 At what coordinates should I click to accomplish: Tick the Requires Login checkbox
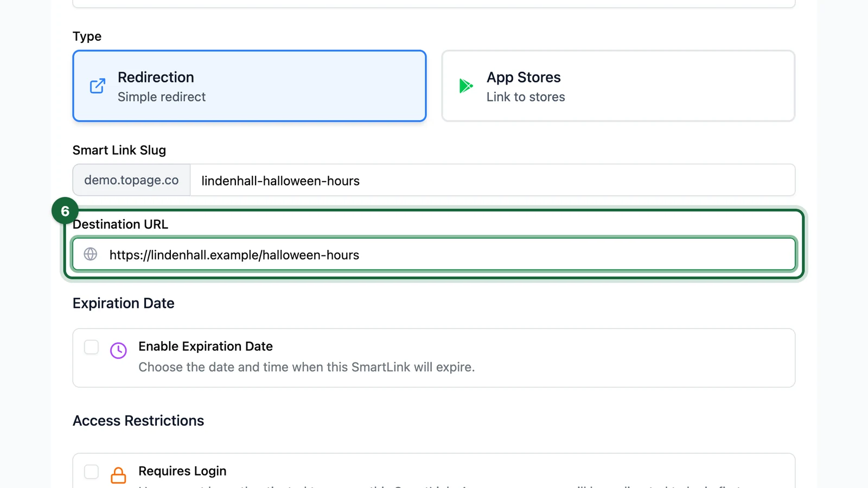click(91, 472)
